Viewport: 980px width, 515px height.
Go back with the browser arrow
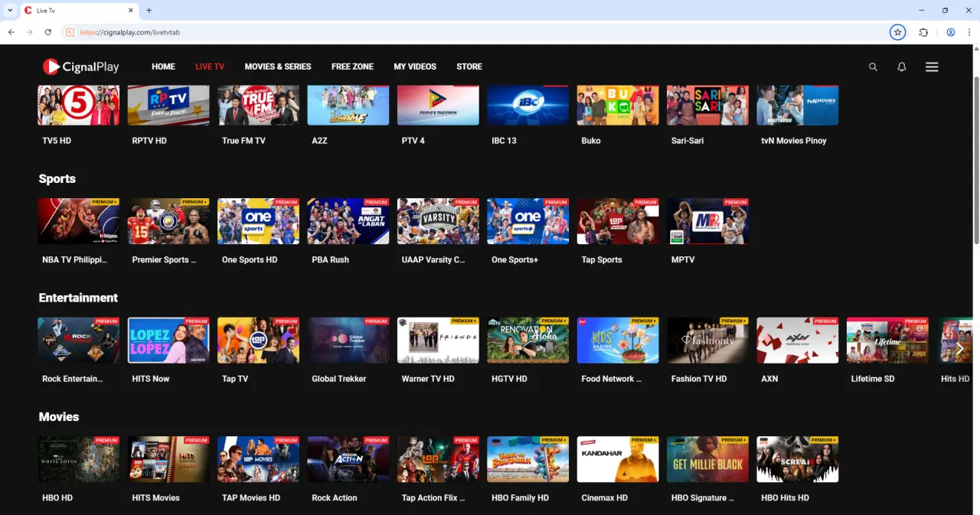pos(11,32)
